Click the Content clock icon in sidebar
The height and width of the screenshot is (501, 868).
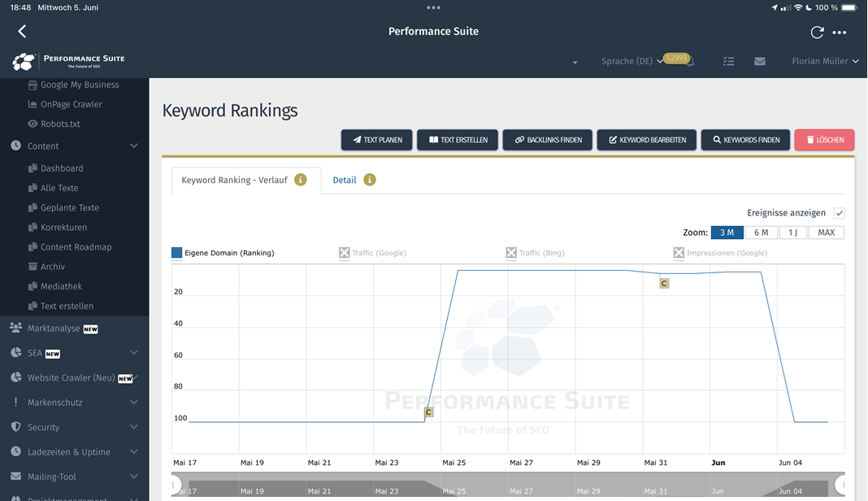coord(16,146)
